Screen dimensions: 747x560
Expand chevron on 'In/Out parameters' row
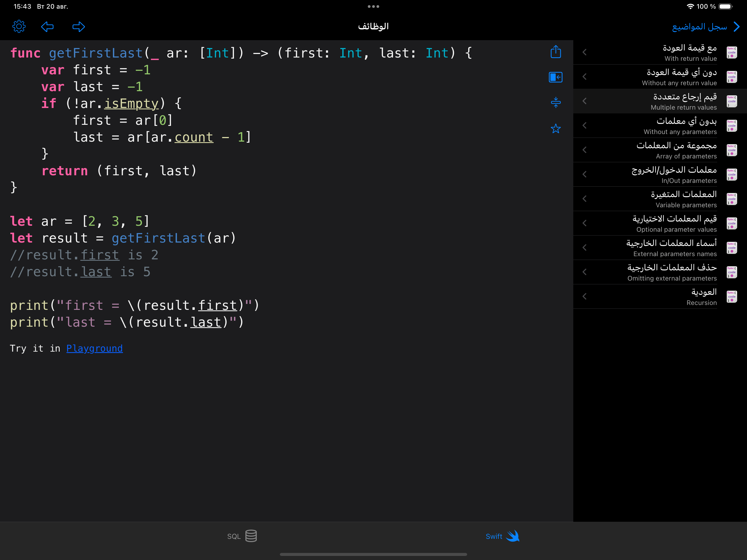tap(585, 174)
